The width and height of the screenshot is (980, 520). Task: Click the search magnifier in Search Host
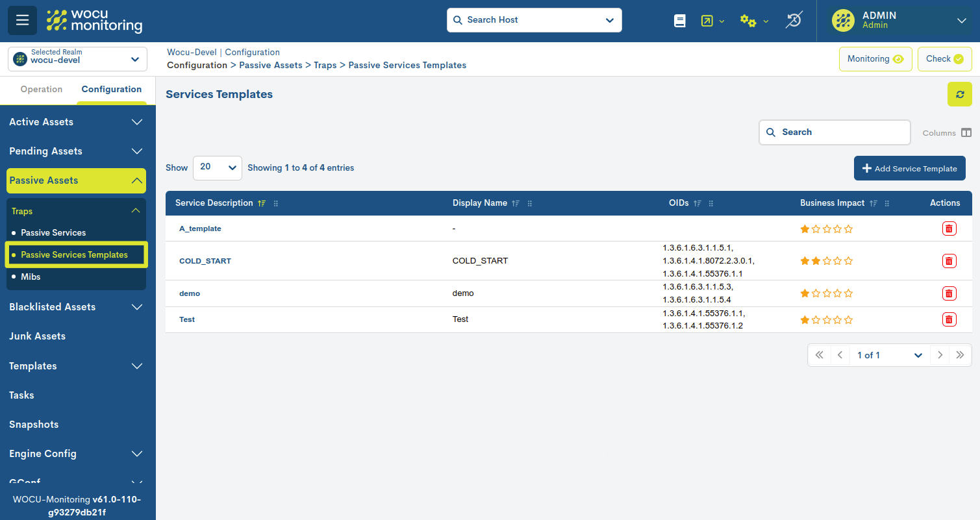coord(457,20)
